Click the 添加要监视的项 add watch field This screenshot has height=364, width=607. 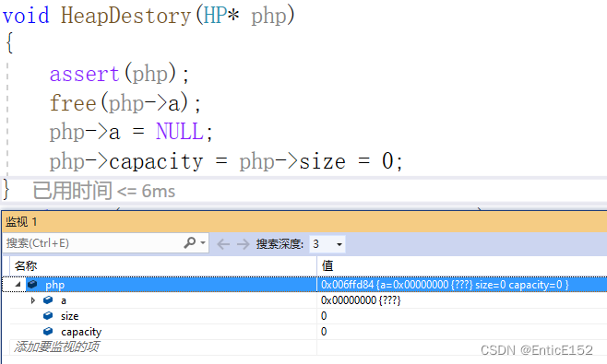(x=56, y=346)
